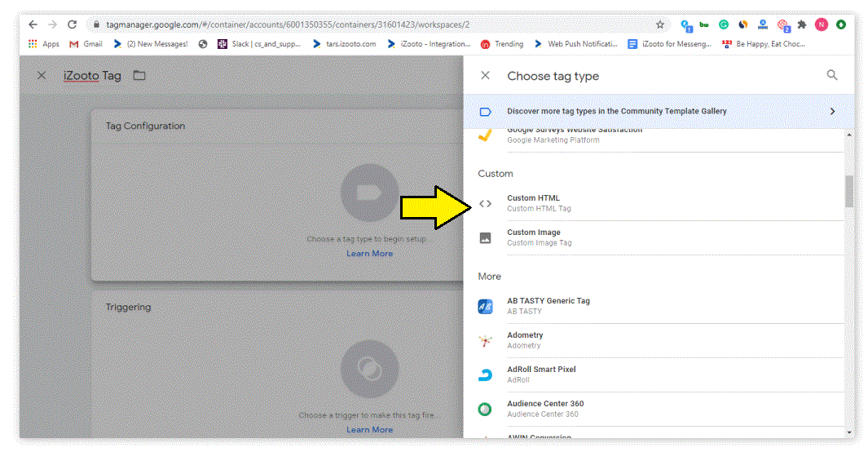Image resolution: width=868 pixels, height=452 pixels.
Task: Click the AB TASTY logo icon
Action: pos(485,306)
